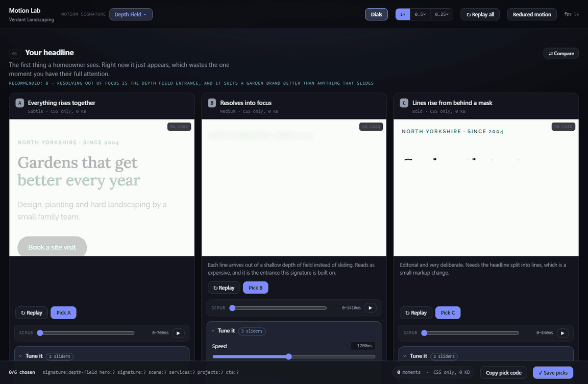
Task: Select 0.25× playback speed
Action: [x=442, y=14]
